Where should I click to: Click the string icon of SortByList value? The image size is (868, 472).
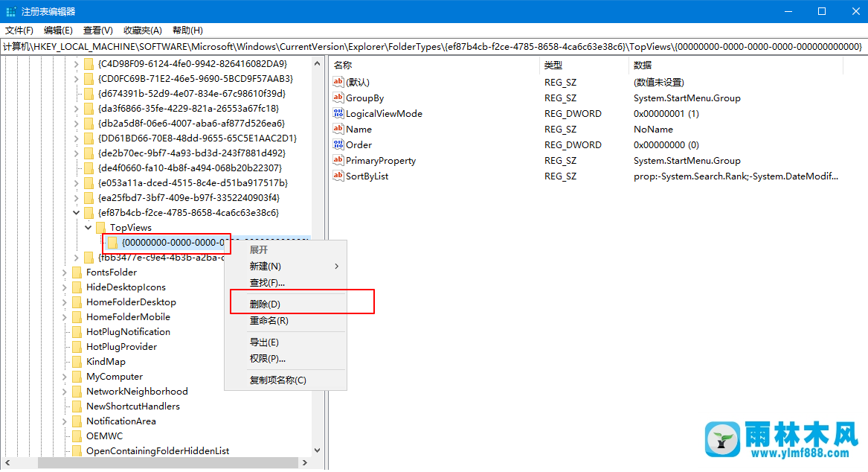pyautogui.click(x=338, y=176)
